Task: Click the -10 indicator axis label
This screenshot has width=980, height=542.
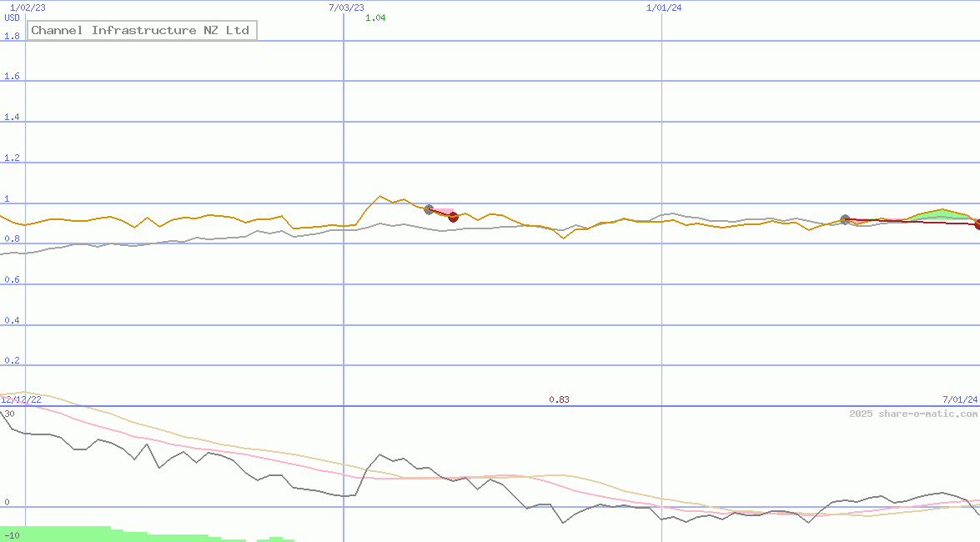Action: click(11, 534)
